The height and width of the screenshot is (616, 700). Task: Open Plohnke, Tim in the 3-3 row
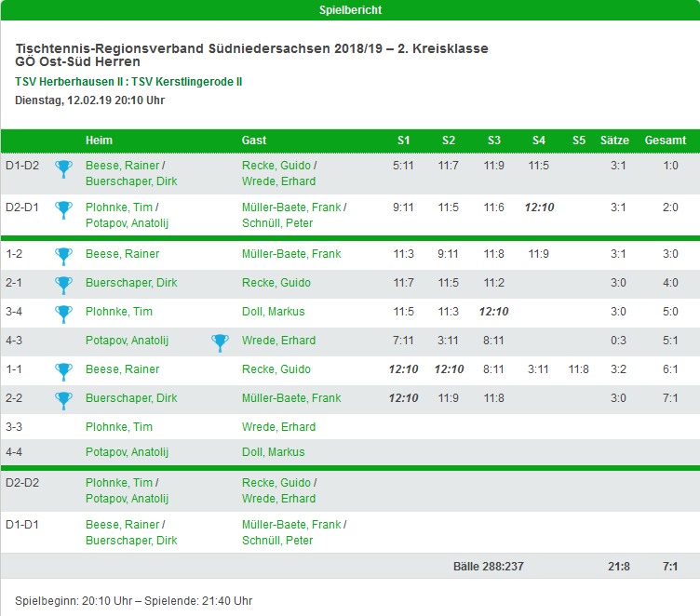[119, 427]
